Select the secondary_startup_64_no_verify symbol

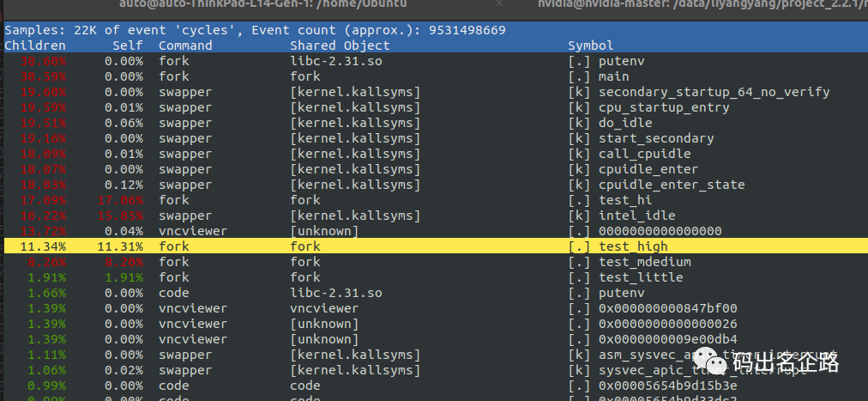click(714, 92)
